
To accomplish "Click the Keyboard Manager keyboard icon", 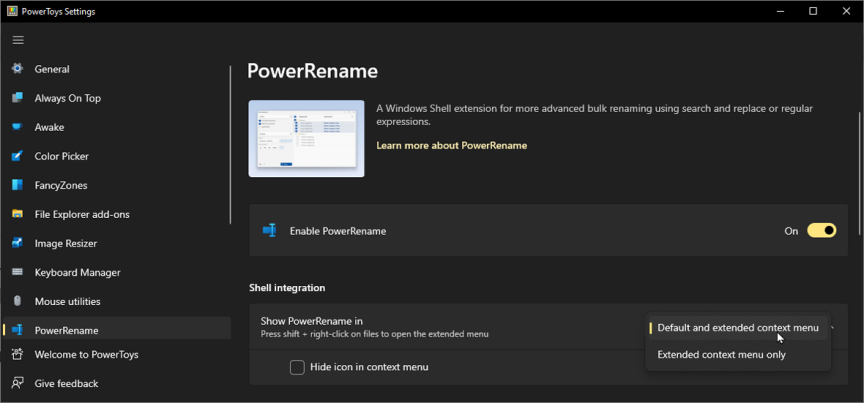I will 17,272.
